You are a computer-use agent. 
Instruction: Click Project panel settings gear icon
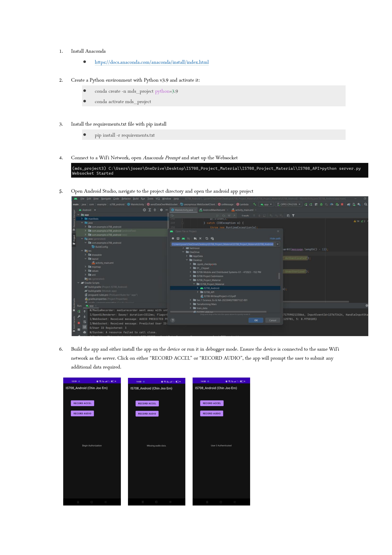(161, 210)
